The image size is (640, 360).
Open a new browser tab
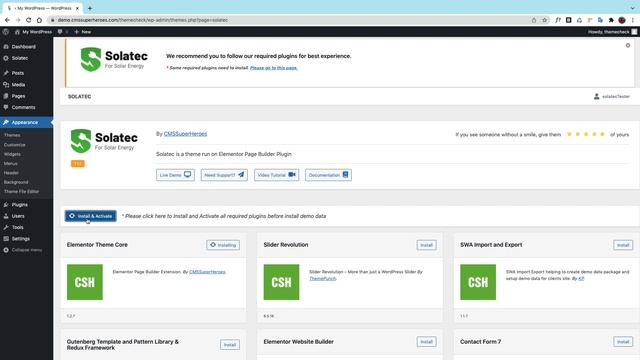(x=90, y=8)
